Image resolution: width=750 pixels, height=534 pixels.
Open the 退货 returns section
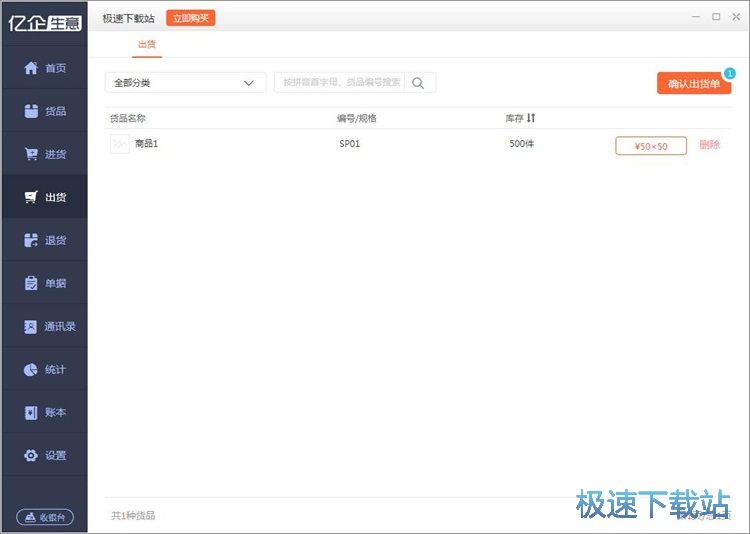44,240
